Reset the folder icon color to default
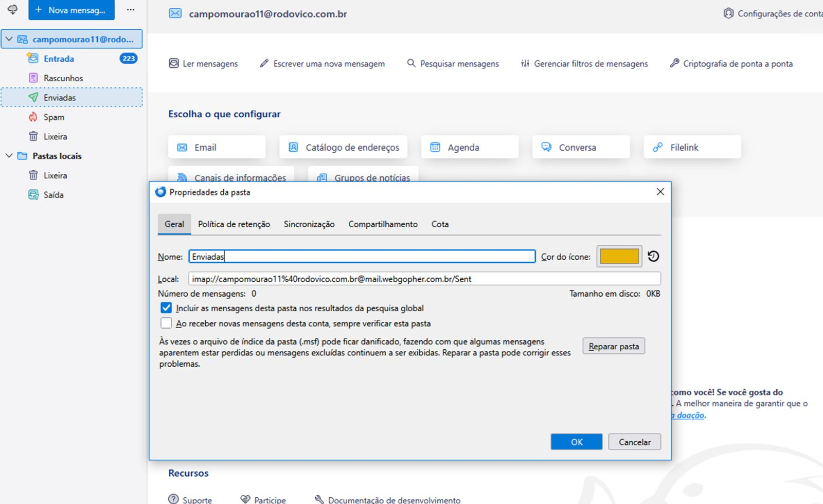The width and height of the screenshot is (823, 504). point(653,256)
